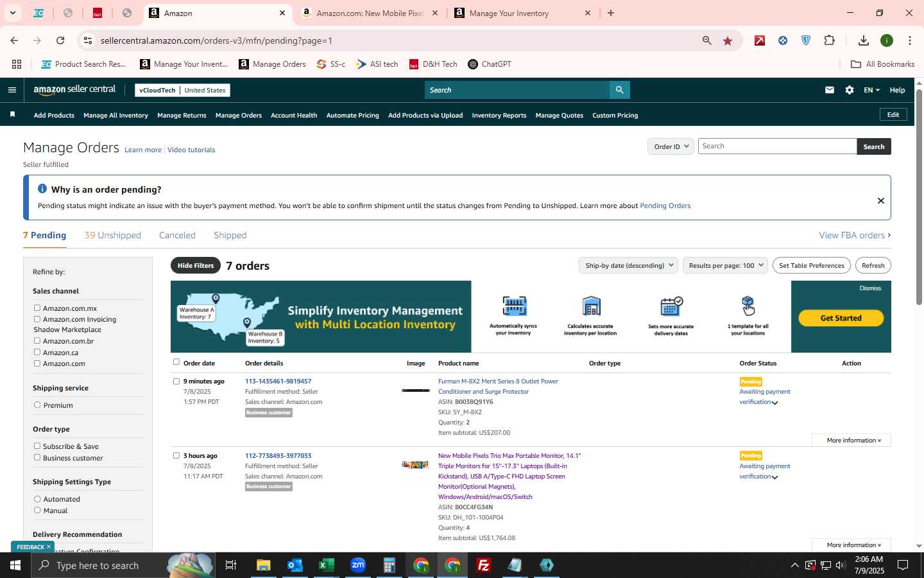Click the Get Started button
The width and height of the screenshot is (924, 578).
point(841,318)
